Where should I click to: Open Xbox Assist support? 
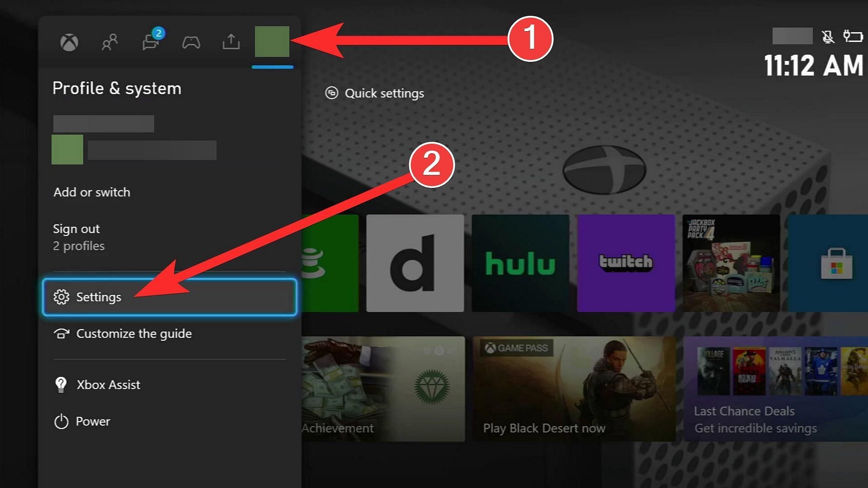coord(109,385)
